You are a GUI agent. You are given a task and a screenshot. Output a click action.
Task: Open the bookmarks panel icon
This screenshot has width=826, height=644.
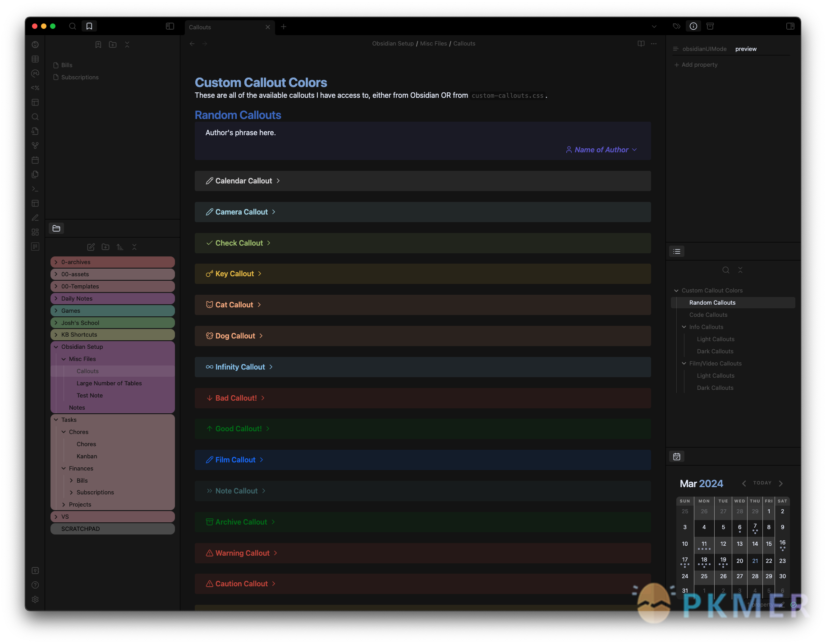click(x=89, y=26)
